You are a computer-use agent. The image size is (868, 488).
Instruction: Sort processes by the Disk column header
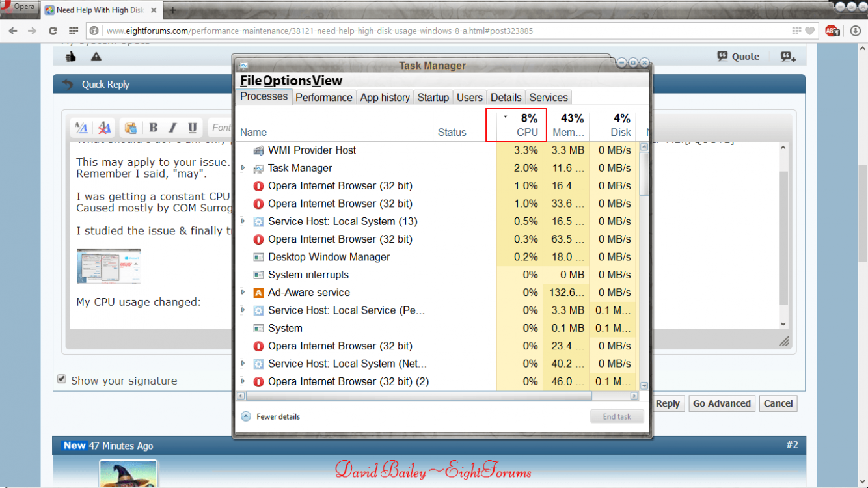point(613,125)
